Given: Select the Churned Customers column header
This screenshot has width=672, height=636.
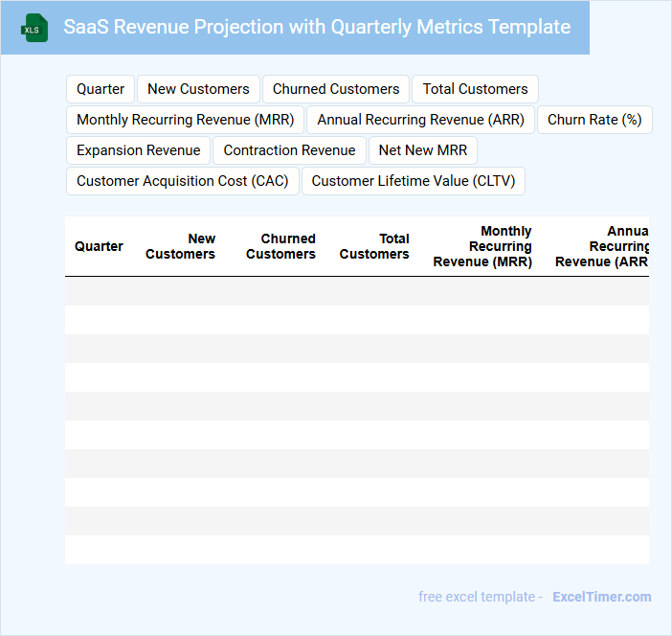Looking at the screenshot, I should tap(280, 246).
